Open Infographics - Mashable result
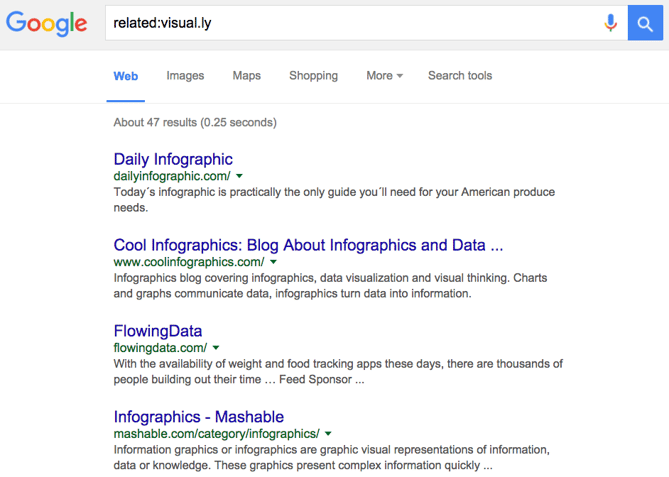669x477 pixels. [x=199, y=417]
